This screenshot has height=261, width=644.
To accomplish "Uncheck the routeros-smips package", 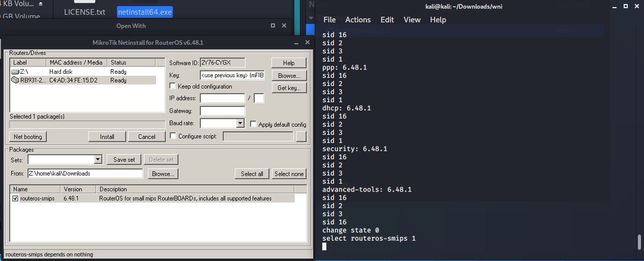I will [x=15, y=198].
